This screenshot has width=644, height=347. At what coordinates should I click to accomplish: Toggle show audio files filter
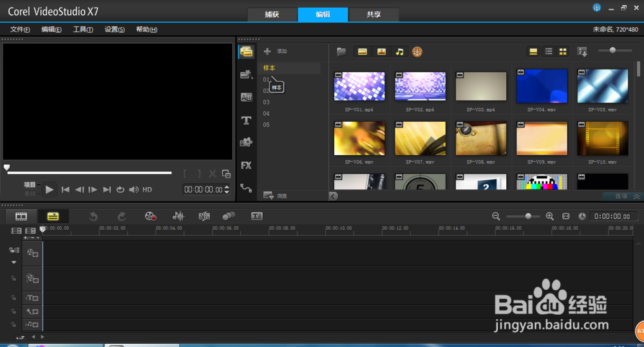pos(400,52)
